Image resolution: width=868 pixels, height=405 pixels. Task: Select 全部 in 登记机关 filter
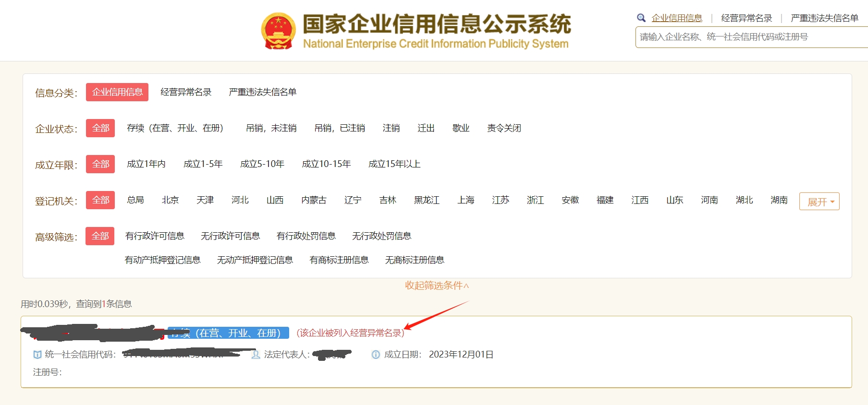(x=100, y=200)
